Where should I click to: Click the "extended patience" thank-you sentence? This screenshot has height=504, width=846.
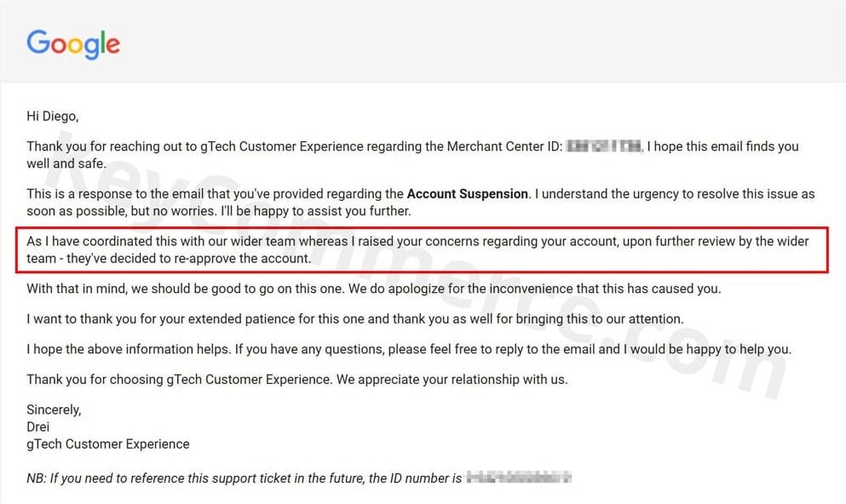click(x=354, y=319)
